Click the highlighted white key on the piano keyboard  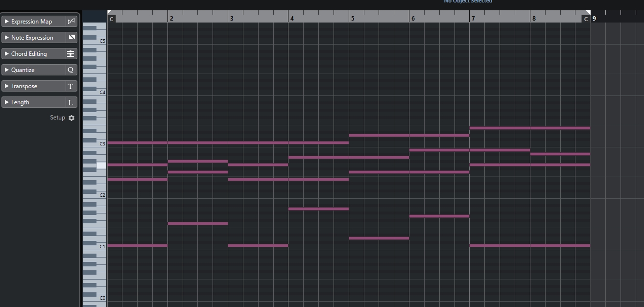[101, 165]
